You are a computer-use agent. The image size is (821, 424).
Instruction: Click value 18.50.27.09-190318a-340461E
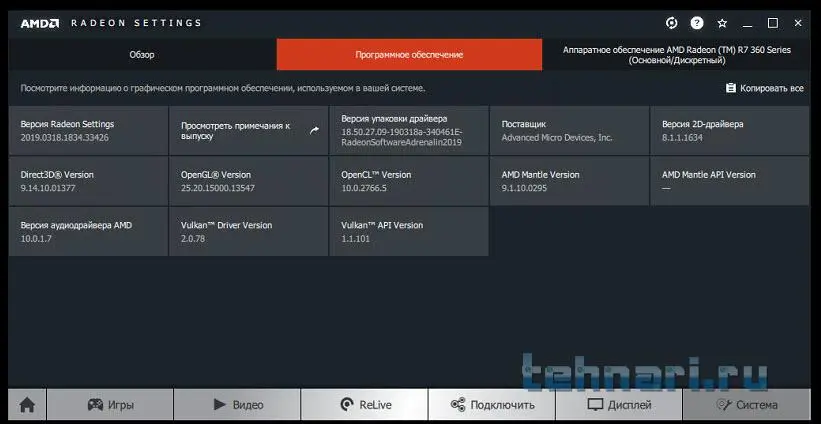[402, 132]
